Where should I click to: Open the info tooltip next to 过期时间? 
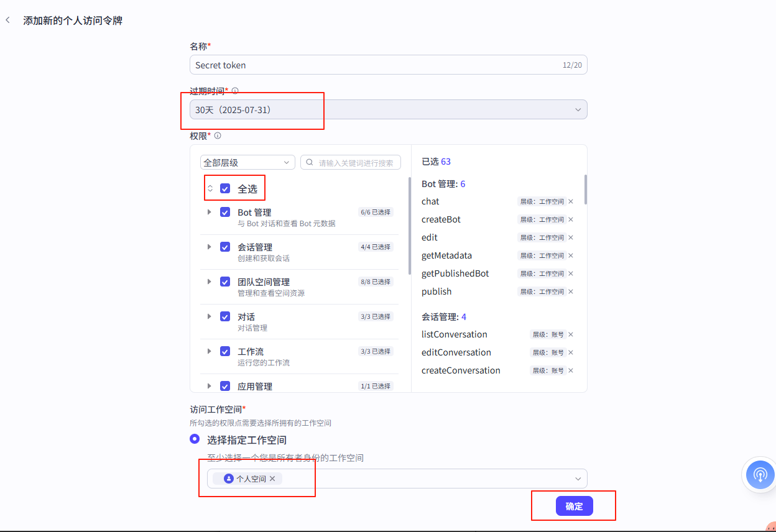coord(234,90)
